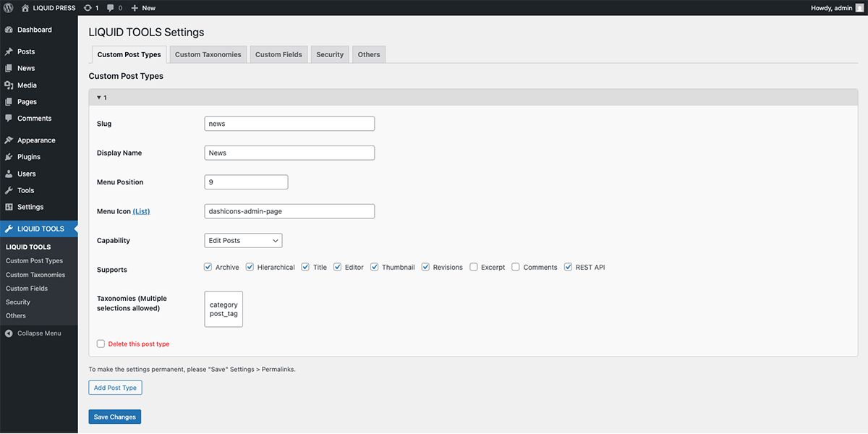Switch to the Custom Post Types tab
Image resolution: width=868 pixels, height=434 pixels.
[129, 54]
